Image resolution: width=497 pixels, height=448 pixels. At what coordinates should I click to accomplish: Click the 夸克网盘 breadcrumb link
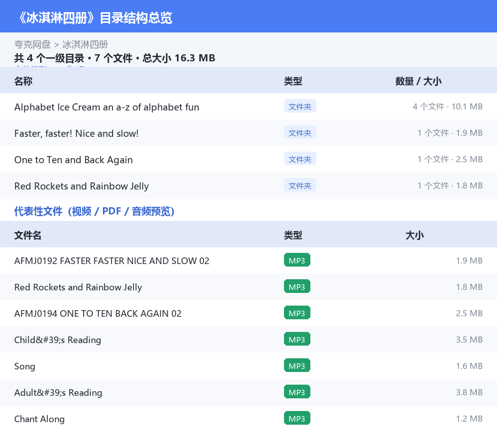(32, 45)
